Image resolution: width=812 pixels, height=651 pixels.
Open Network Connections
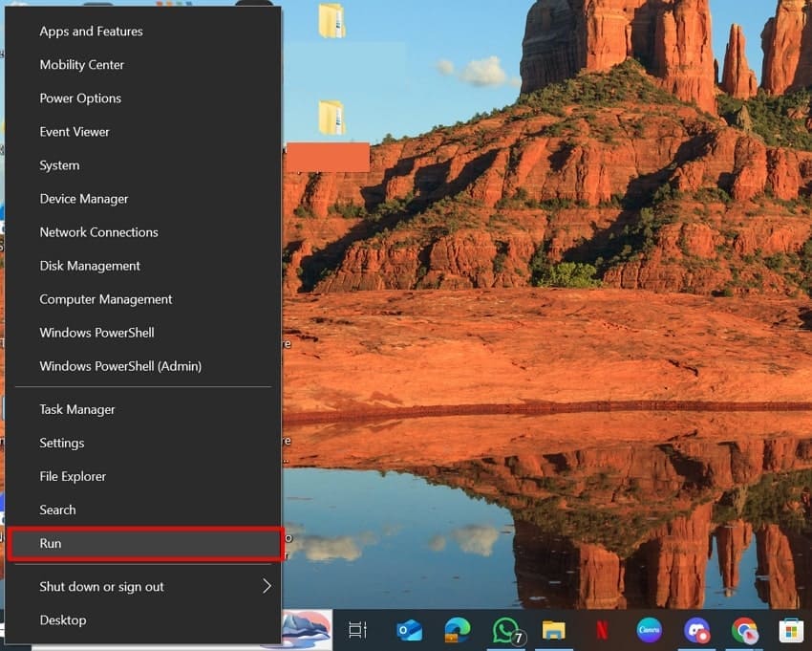[98, 232]
